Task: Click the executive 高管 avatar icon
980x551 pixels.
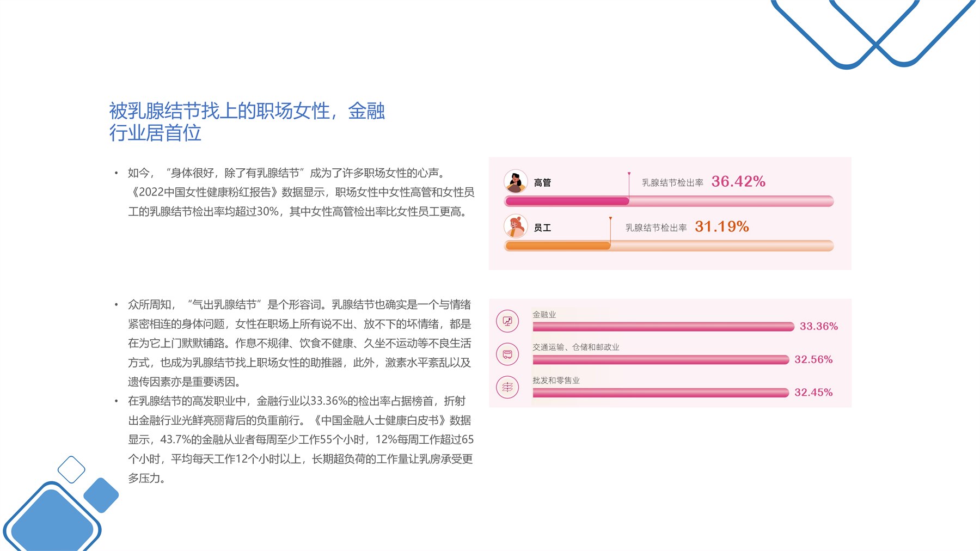Action: pos(516,182)
